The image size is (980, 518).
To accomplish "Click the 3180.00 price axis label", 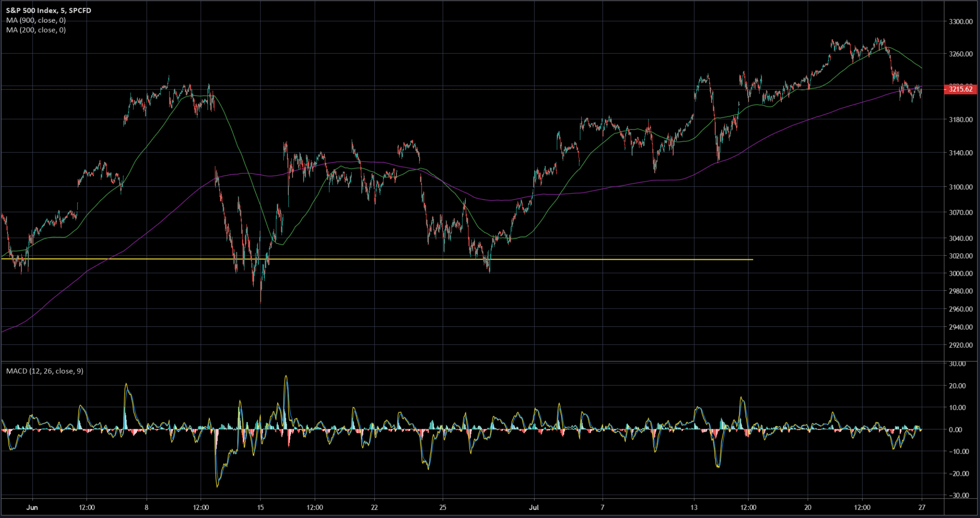I will [960, 120].
